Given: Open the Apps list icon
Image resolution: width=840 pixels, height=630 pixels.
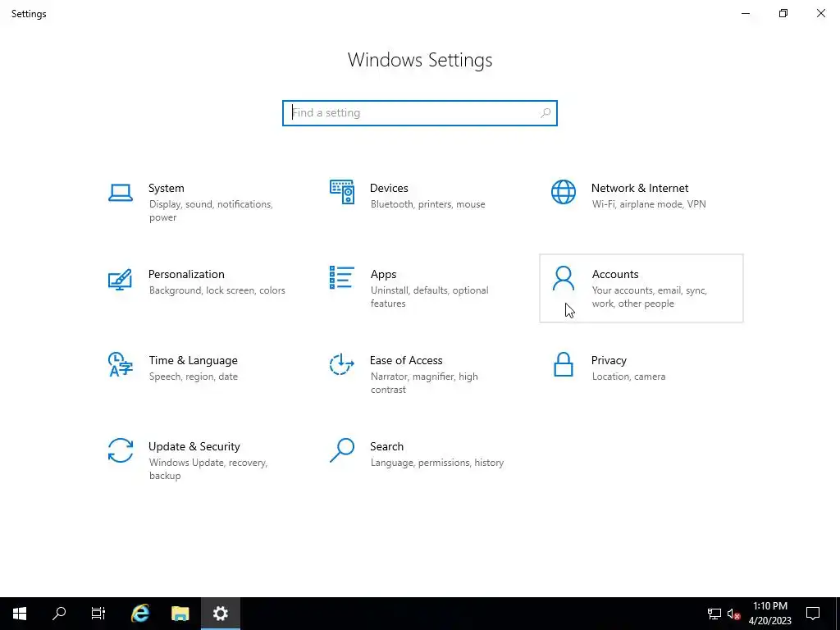Looking at the screenshot, I should pyautogui.click(x=342, y=277).
